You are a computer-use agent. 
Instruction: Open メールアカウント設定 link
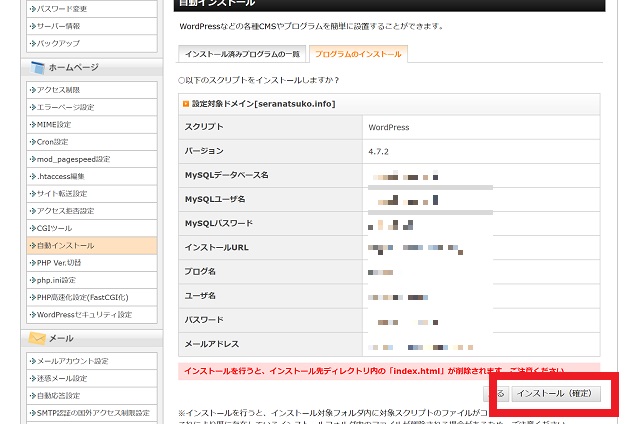coord(92,361)
